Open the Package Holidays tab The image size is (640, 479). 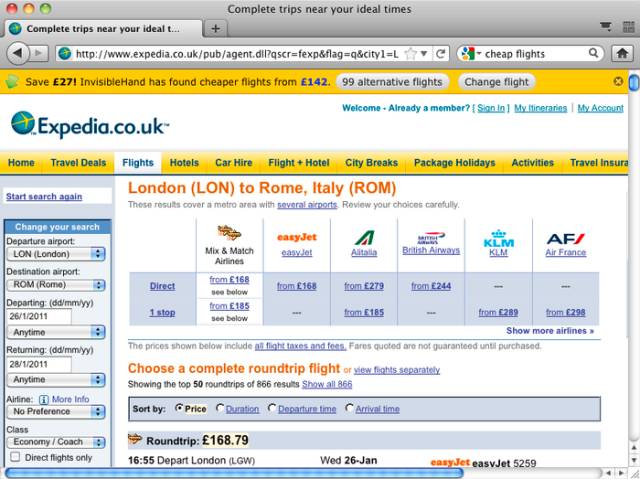tap(454, 163)
